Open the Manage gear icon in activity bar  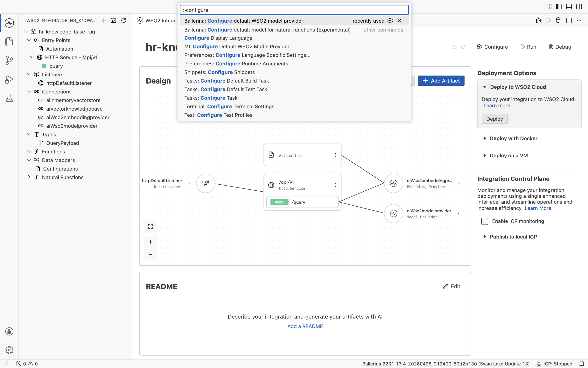click(x=9, y=350)
